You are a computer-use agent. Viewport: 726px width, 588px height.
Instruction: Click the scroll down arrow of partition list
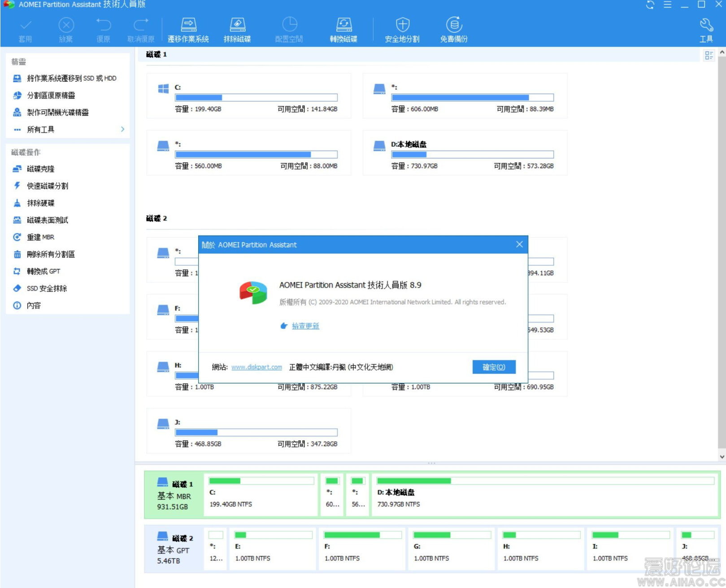pos(722,457)
